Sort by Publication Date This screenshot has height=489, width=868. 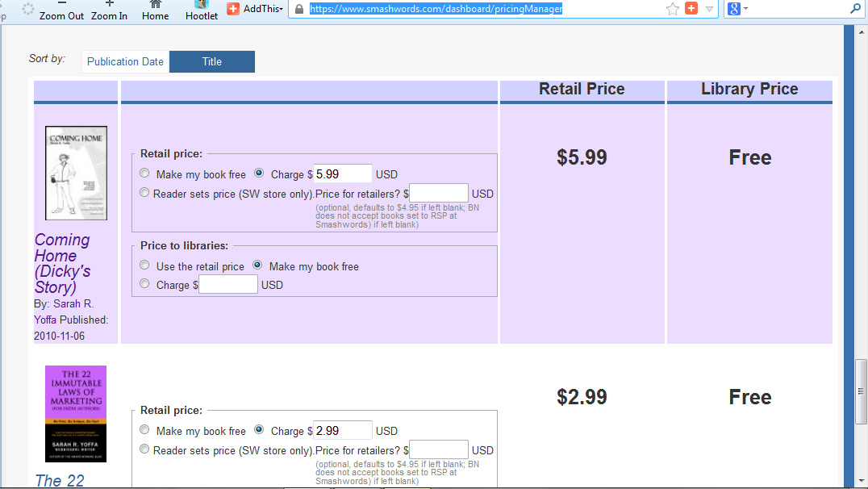pyautogui.click(x=125, y=61)
